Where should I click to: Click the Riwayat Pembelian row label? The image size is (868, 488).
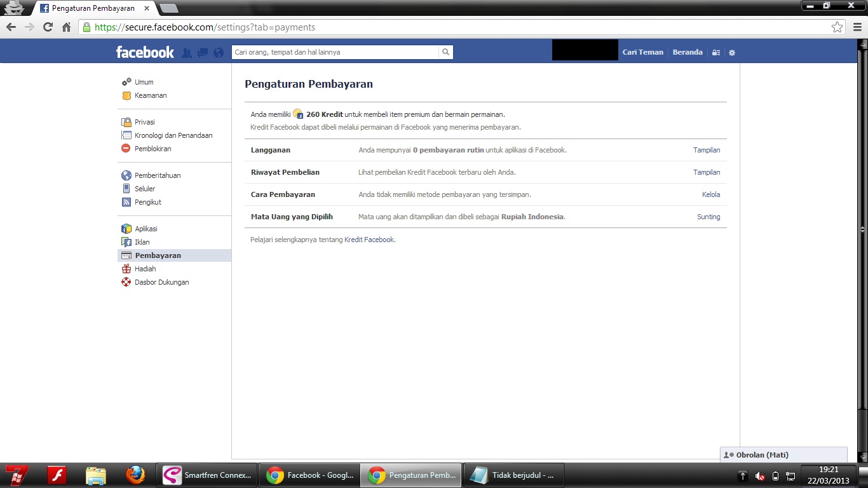pyautogui.click(x=285, y=172)
